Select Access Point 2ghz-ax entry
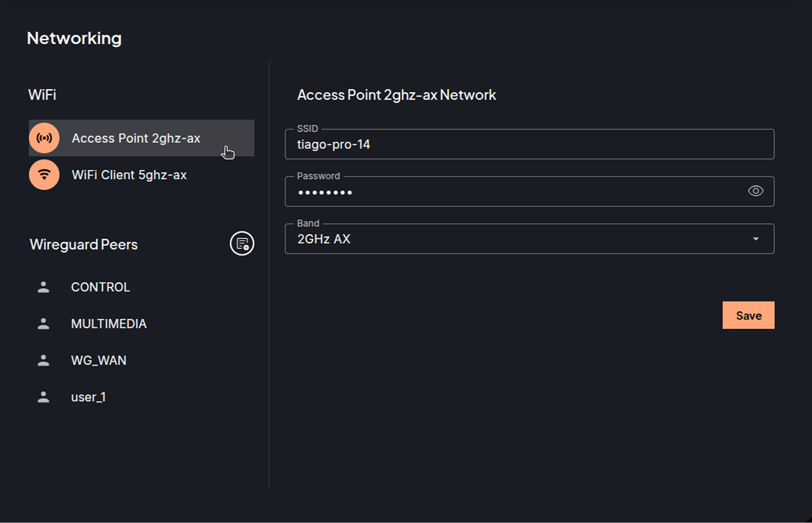 click(x=136, y=138)
